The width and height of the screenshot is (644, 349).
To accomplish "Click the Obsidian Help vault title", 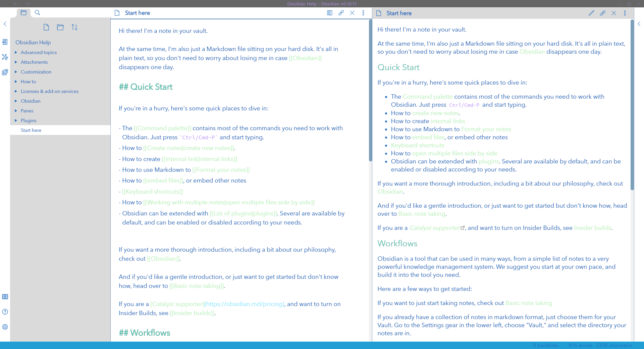I will (33, 42).
